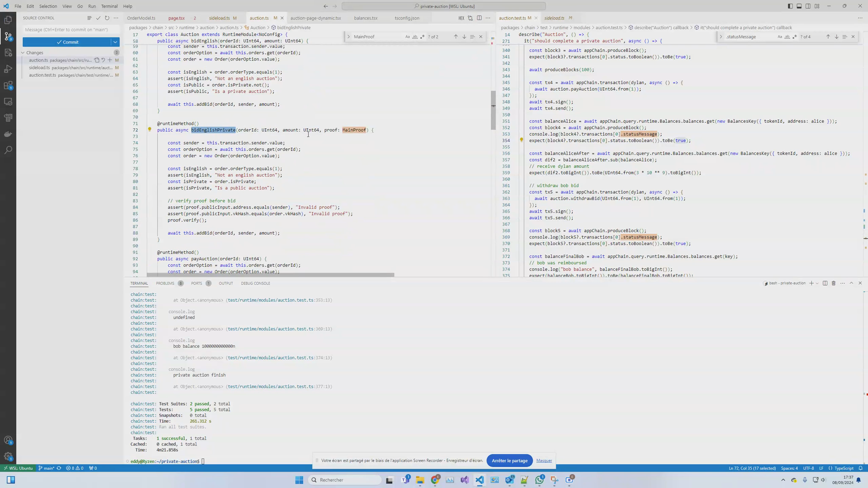
Task: Go to next .statusMessage match
Action: coord(836,37)
